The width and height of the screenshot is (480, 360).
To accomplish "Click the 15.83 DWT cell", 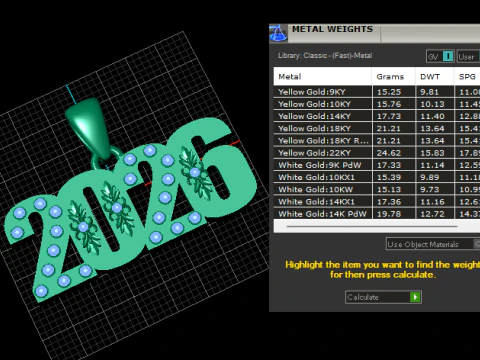I will 435,153.
